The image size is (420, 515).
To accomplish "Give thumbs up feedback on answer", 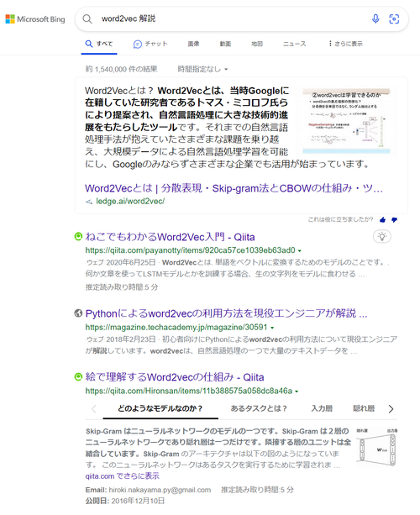I will [382, 220].
